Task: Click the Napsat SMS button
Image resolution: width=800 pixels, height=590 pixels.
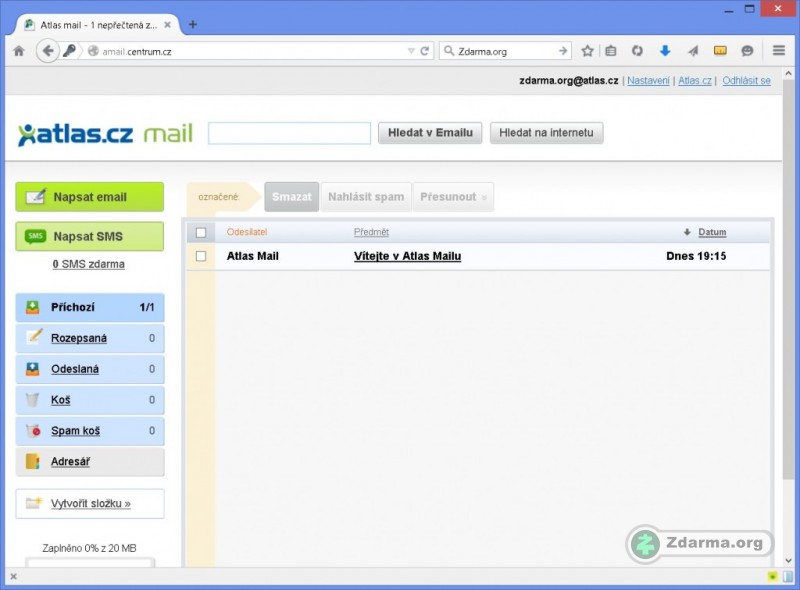Action: (x=90, y=236)
